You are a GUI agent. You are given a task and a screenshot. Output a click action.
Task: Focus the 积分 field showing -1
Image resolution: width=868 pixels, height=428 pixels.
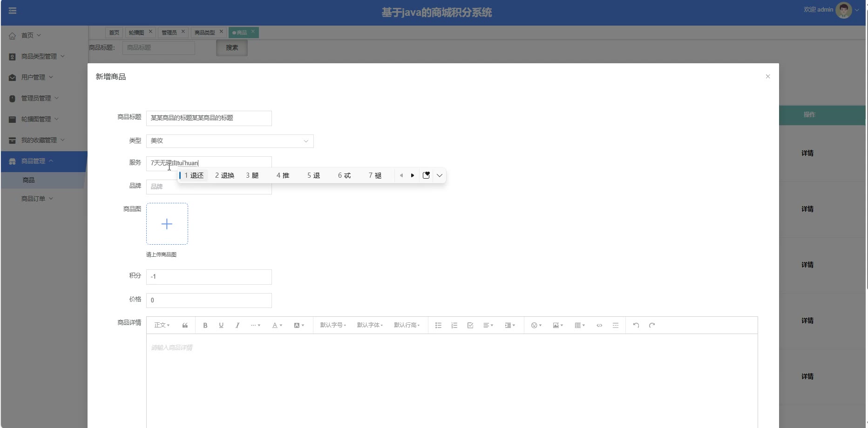209,277
